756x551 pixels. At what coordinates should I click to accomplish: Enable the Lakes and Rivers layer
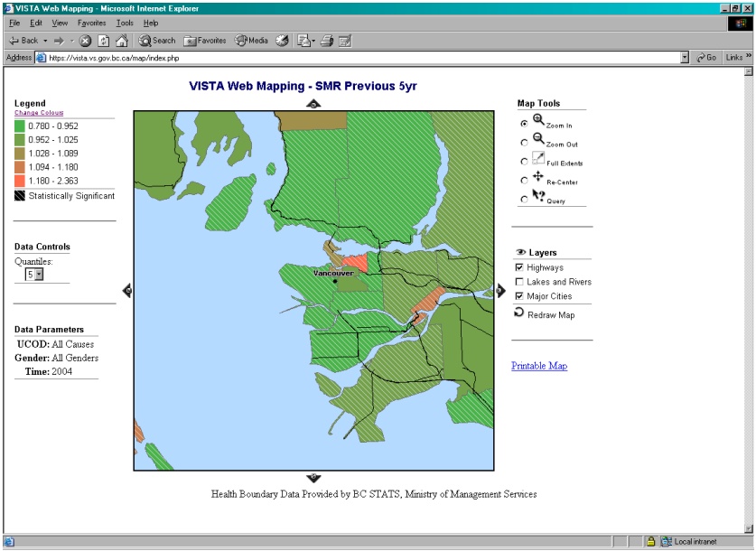point(519,283)
